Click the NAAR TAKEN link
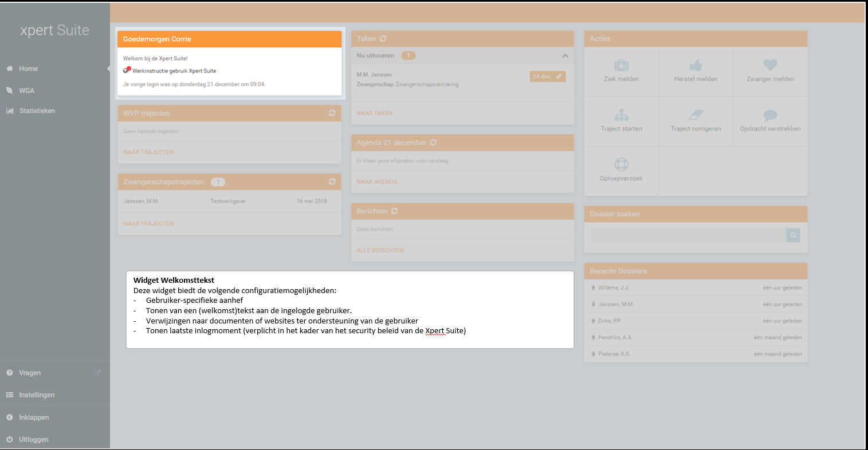The width and height of the screenshot is (868, 450). point(375,113)
